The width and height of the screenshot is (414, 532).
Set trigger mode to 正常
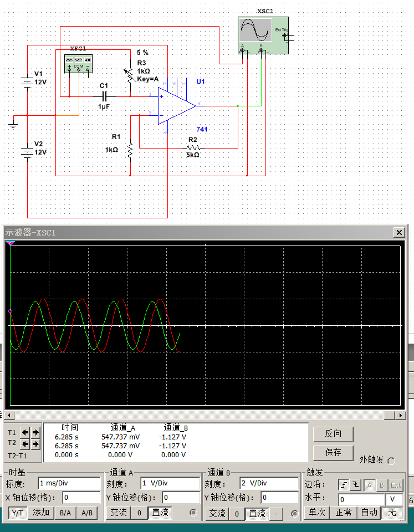tap(344, 512)
